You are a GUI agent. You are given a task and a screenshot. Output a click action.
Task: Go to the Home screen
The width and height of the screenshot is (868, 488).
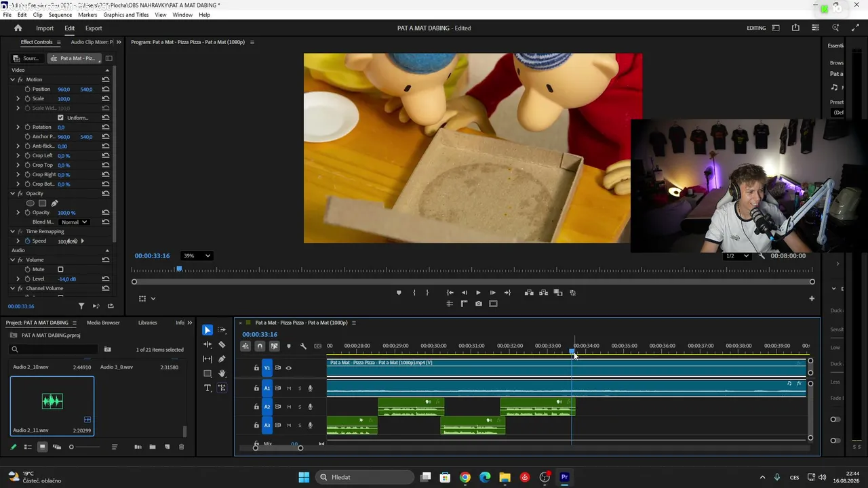[x=18, y=28]
